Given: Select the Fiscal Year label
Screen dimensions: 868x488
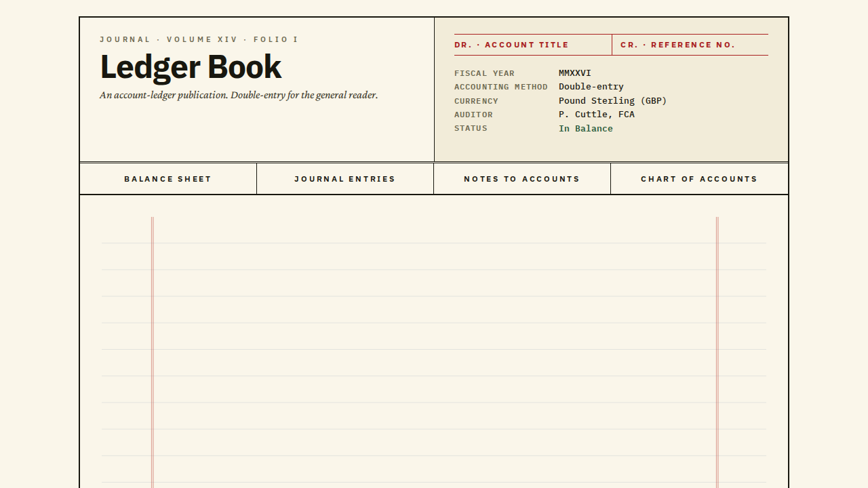Looking at the screenshot, I should pyautogui.click(x=484, y=73).
